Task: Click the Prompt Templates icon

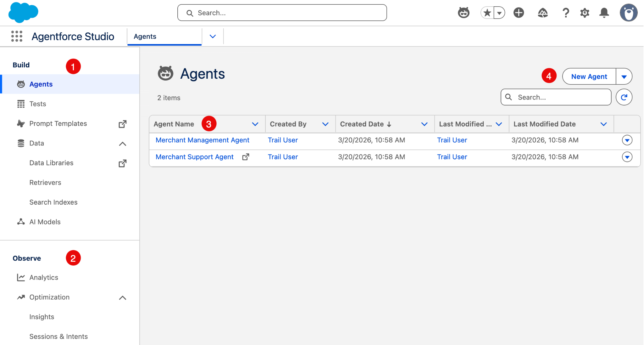Action: 21,123
